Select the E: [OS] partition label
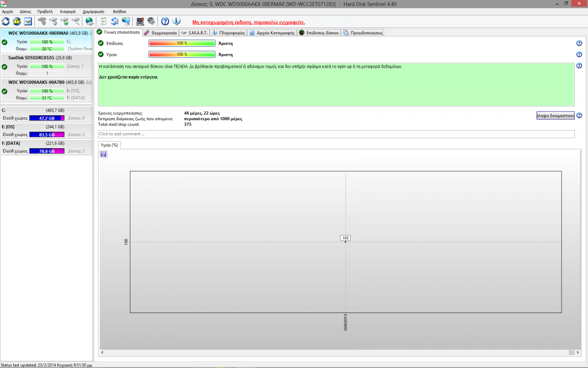Screen dimensions: 588x368 (x=9, y=127)
